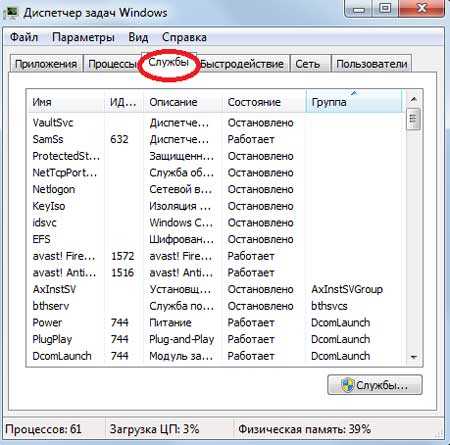Click the PID value 1516
450x445 pixels.
pos(123,273)
